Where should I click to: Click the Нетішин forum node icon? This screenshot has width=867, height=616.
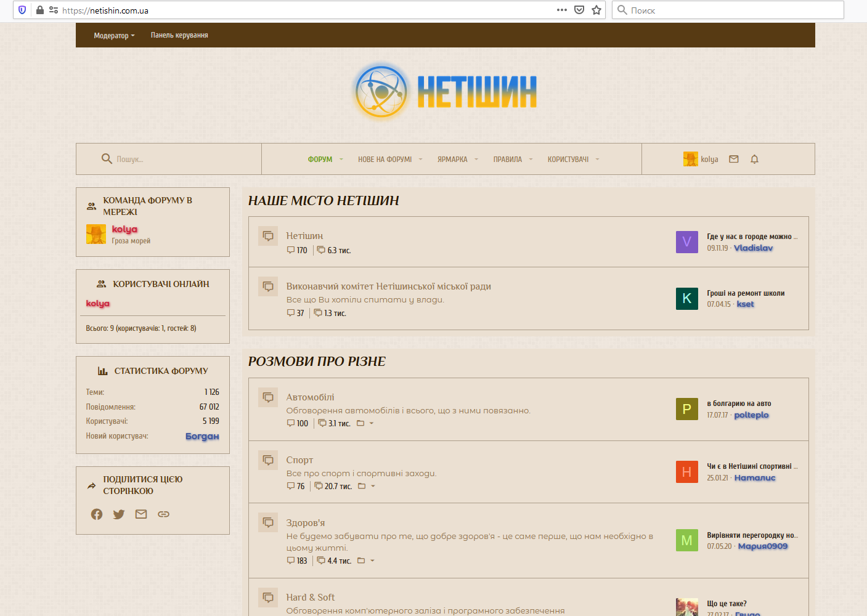[268, 235]
